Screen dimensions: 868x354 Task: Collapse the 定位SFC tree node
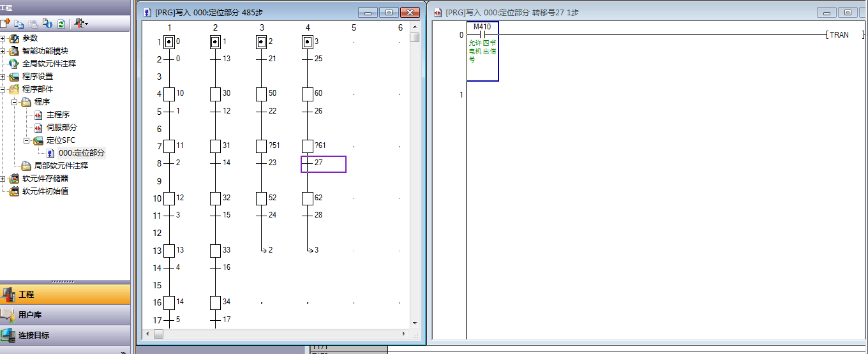click(27, 140)
